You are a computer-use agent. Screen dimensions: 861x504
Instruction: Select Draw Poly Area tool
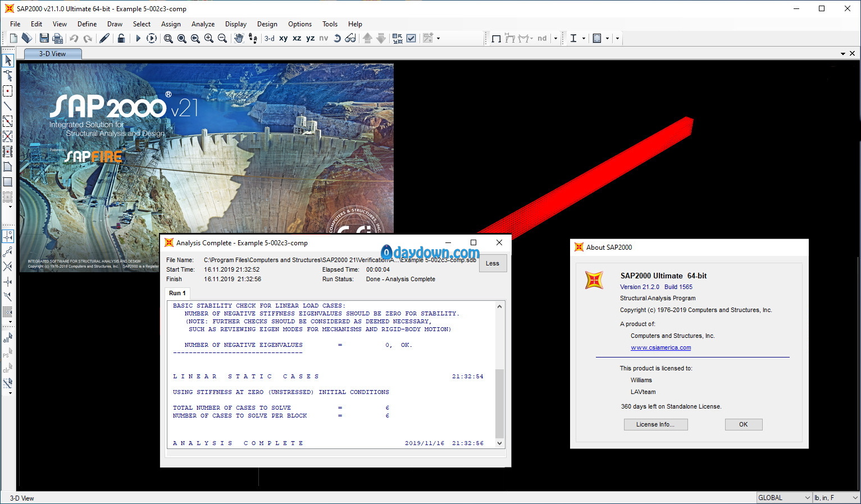point(8,167)
